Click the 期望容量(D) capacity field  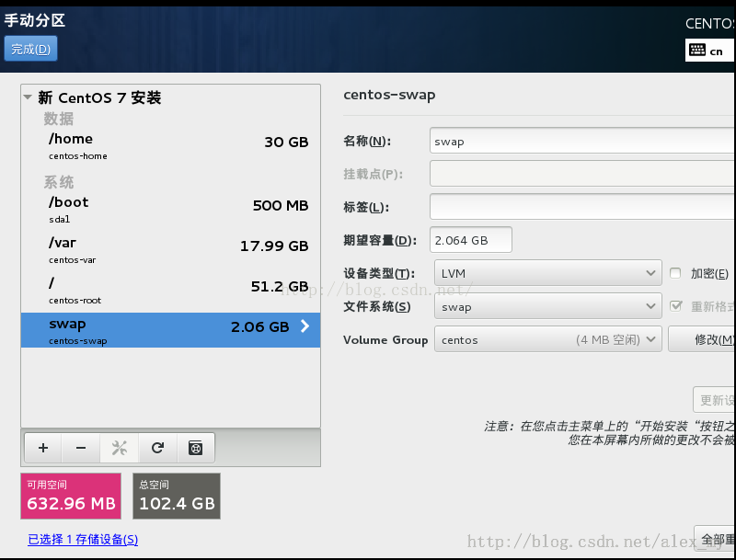tap(471, 240)
